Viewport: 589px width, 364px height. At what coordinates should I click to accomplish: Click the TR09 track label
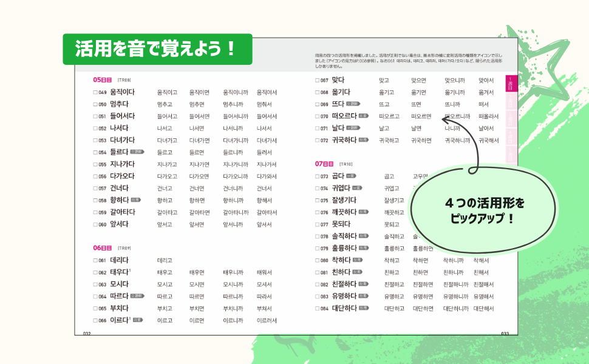click(124, 248)
